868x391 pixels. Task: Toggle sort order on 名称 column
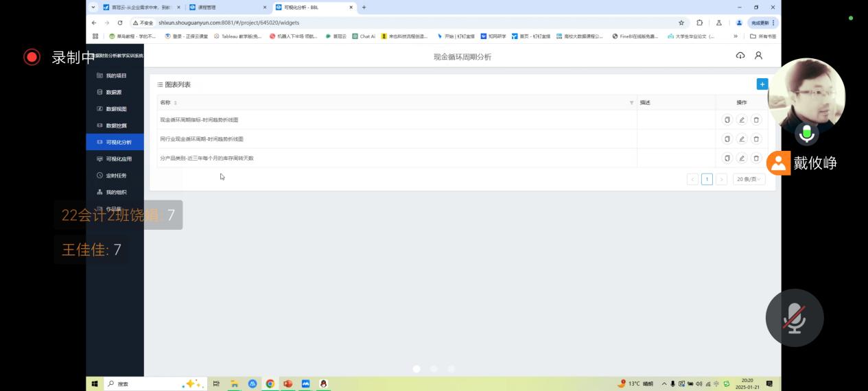(x=176, y=103)
